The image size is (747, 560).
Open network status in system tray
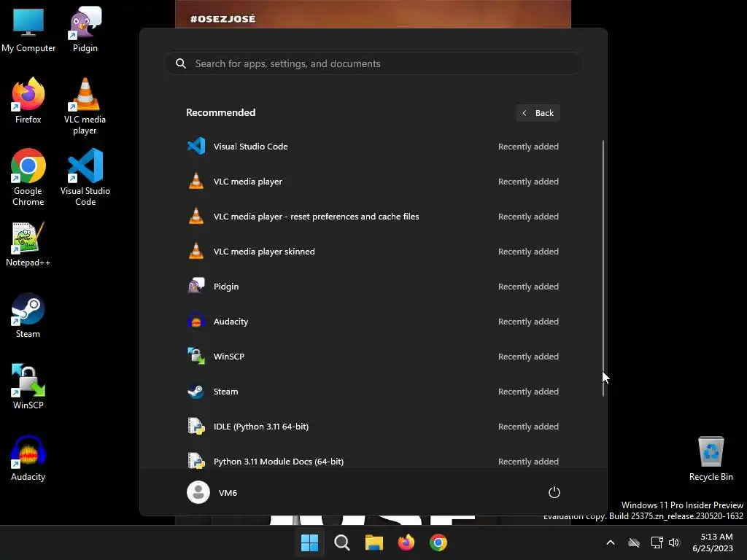(x=657, y=542)
